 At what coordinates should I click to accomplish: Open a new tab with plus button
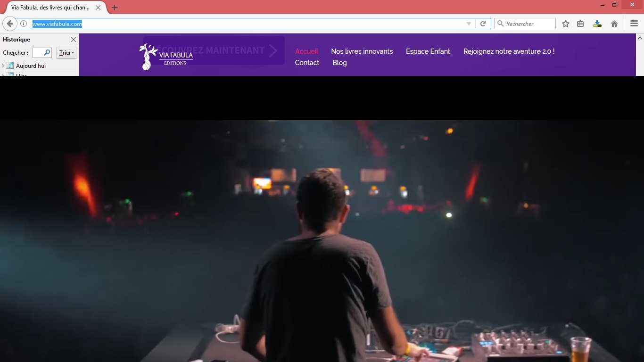pos(115,8)
